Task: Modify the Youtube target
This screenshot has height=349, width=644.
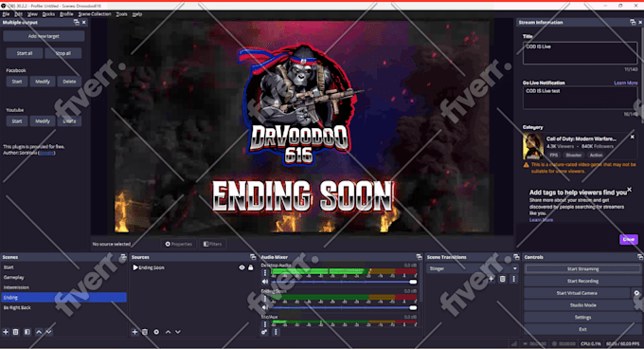Action: pyautogui.click(x=43, y=120)
